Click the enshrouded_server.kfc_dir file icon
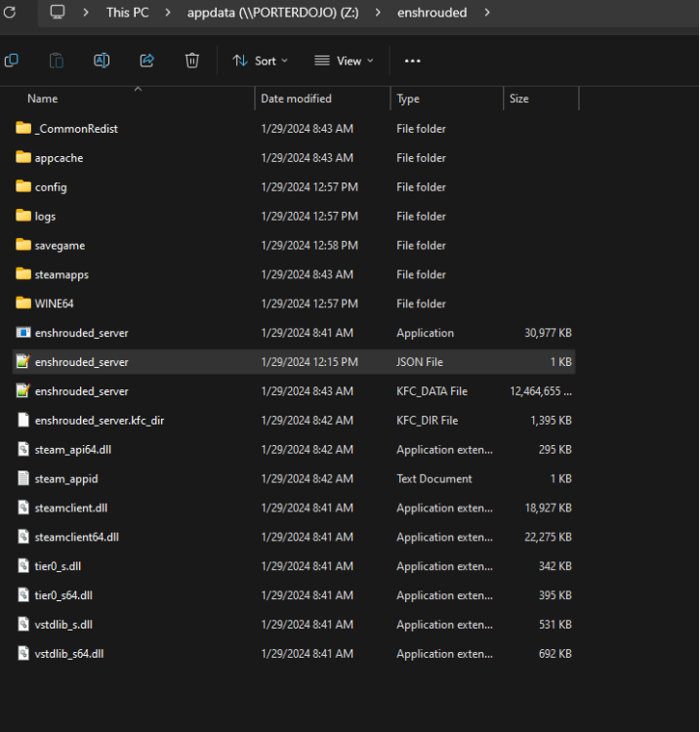 23,420
